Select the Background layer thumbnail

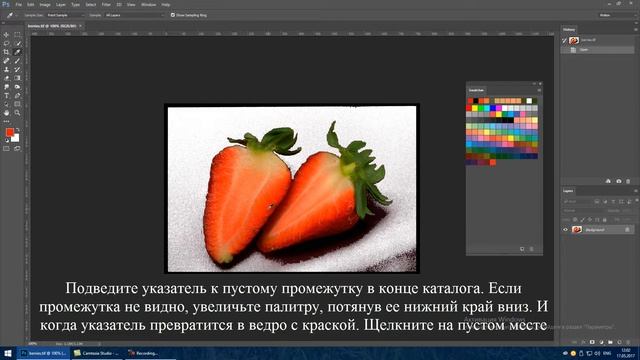[x=577, y=230]
